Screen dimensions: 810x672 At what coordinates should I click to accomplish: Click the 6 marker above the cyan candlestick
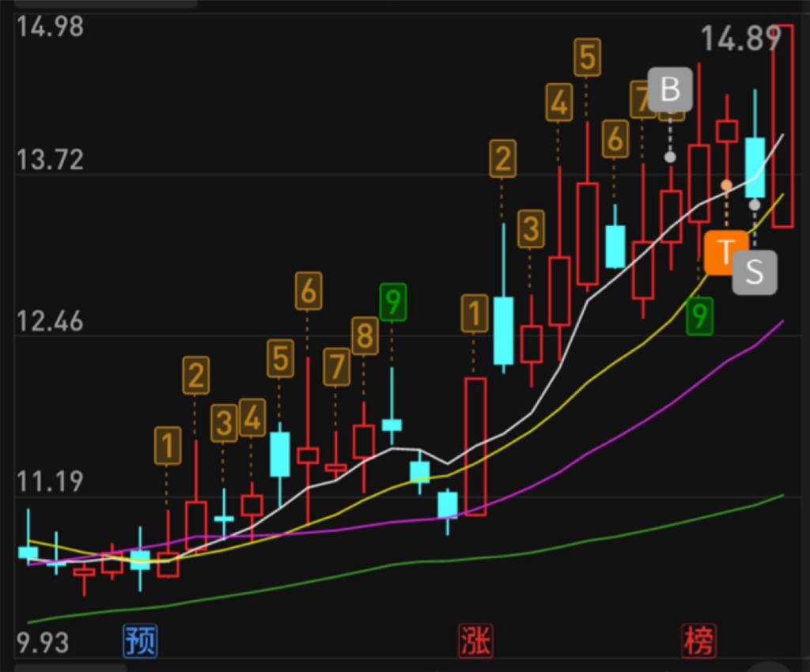(615, 139)
